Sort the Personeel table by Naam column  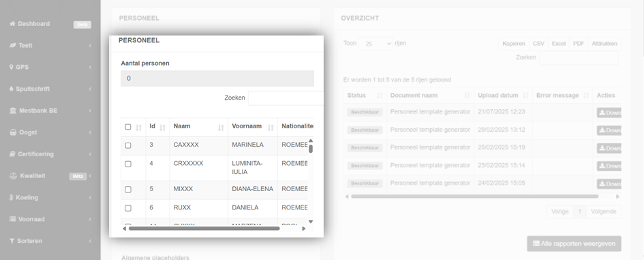[198, 127]
